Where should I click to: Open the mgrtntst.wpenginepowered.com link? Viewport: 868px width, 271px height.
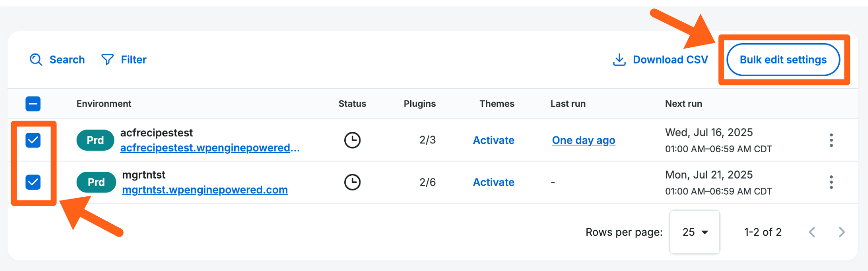[x=205, y=190]
